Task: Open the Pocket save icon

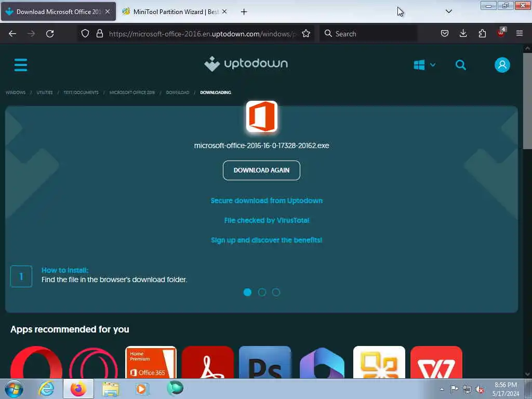Action: (x=445, y=33)
